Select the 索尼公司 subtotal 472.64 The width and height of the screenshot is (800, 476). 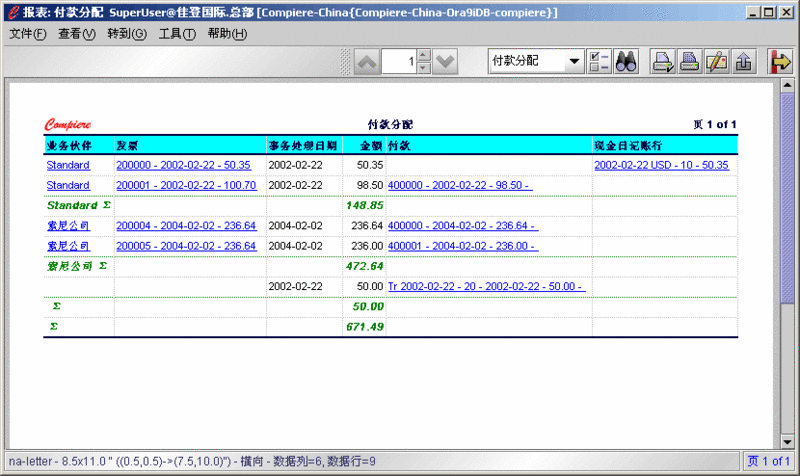[364, 266]
